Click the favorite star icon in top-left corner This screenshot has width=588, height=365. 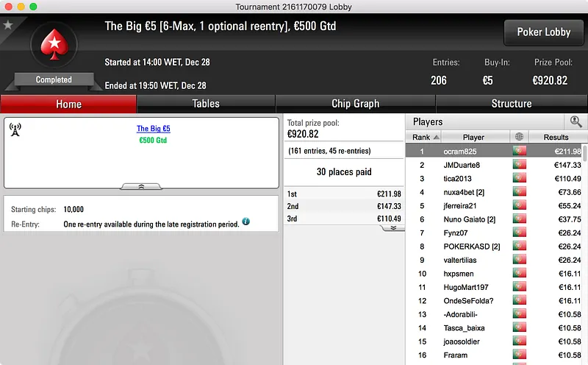coord(8,25)
